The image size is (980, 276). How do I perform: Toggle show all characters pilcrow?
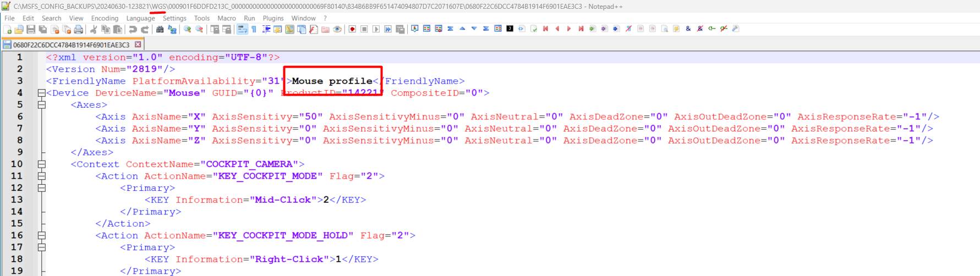click(x=254, y=29)
